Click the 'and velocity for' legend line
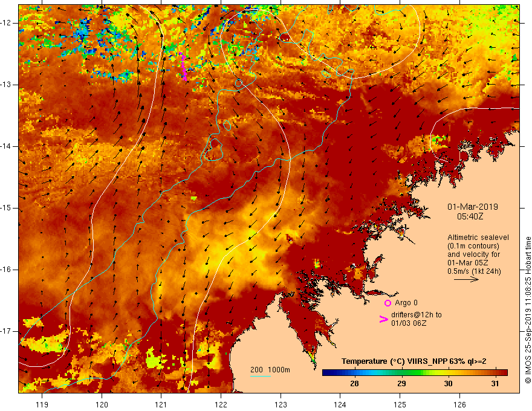Screen dimensions: 532x411 coord(473,254)
